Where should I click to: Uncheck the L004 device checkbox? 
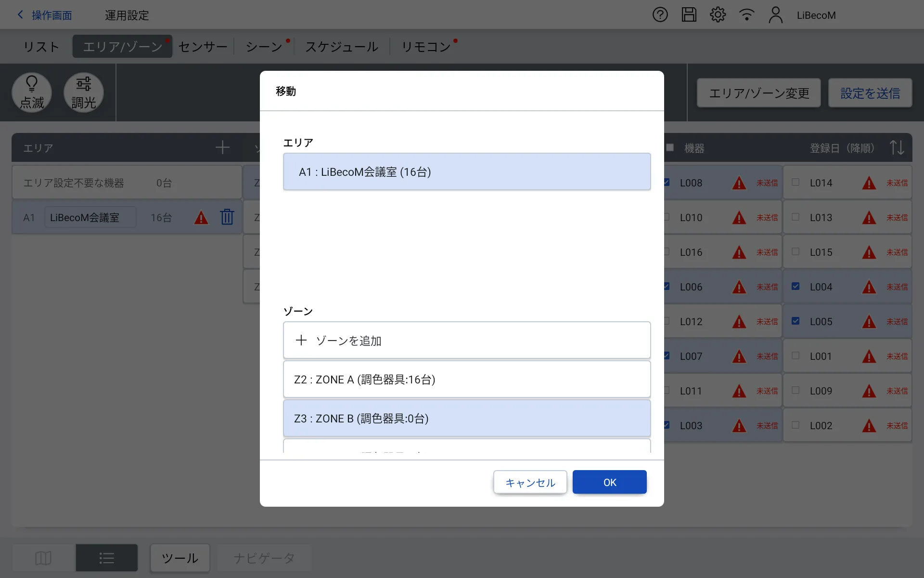point(796,286)
